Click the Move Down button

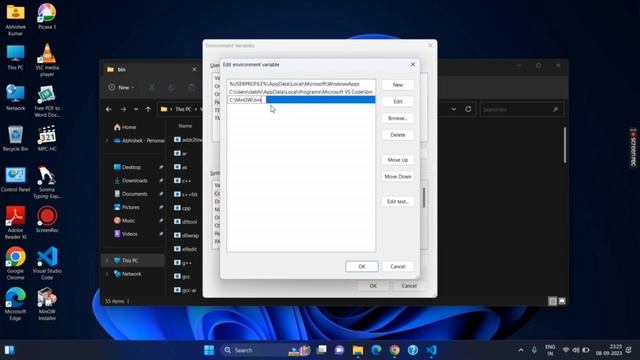coord(398,177)
